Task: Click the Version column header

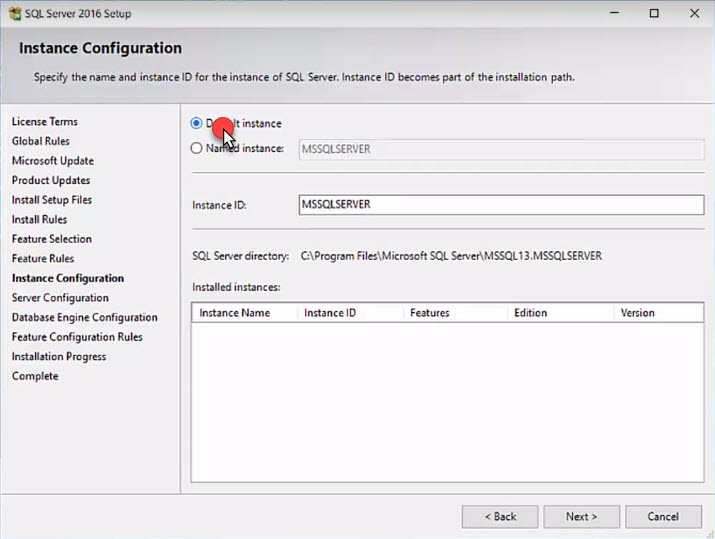Action: (659, 313)
